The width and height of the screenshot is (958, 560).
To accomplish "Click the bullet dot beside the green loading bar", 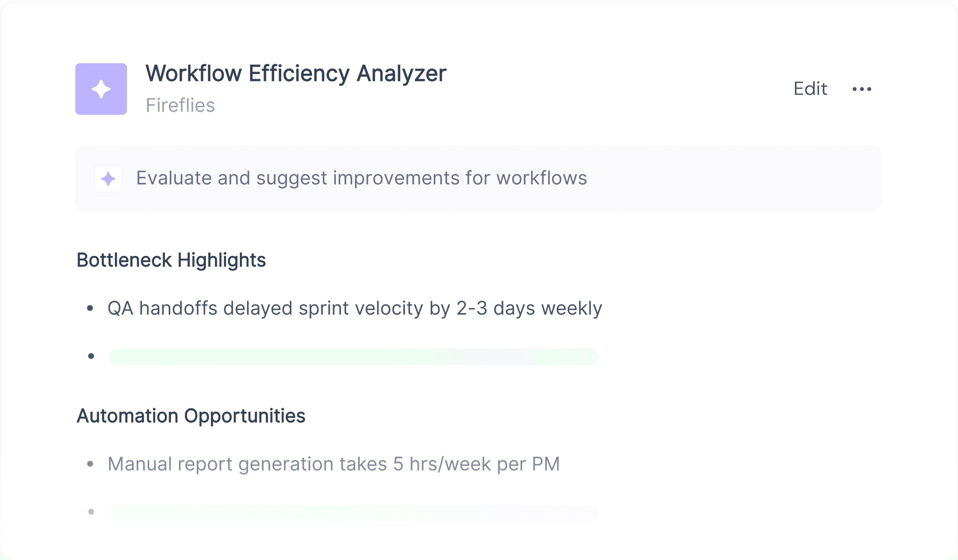I will pos(91,356).
